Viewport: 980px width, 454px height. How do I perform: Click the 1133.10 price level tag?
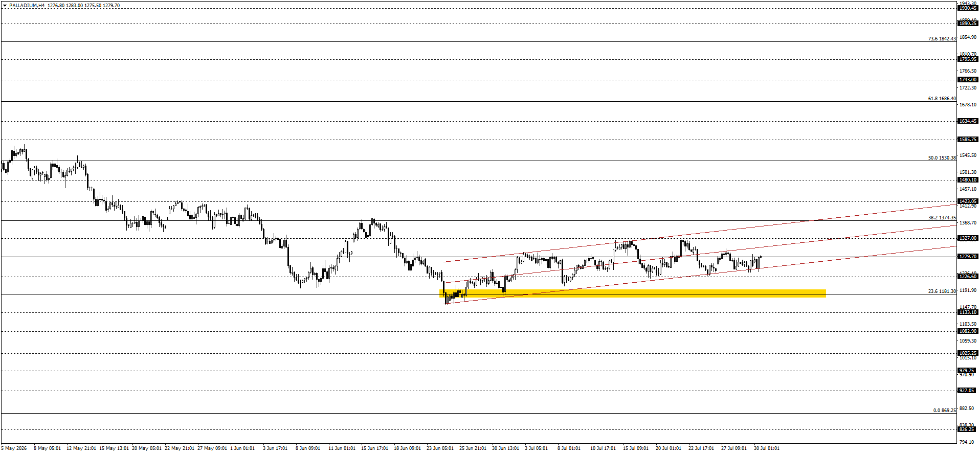[968, 312]
